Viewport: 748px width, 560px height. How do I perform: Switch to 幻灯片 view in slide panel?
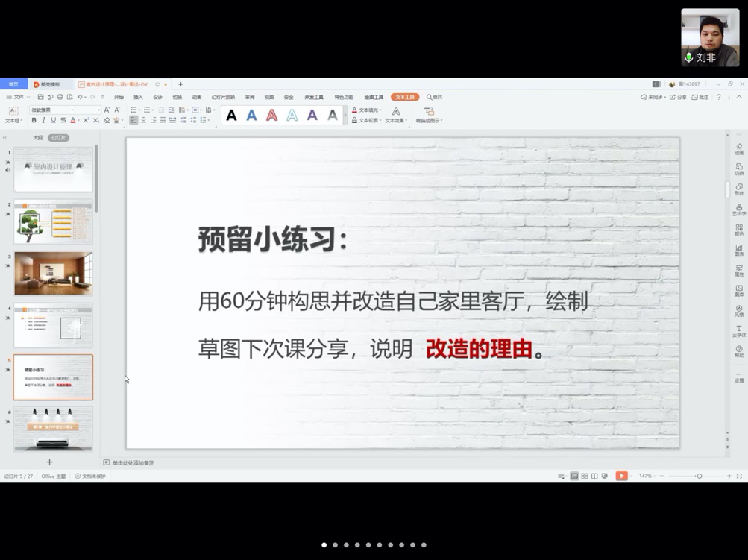tap(58, 138)
